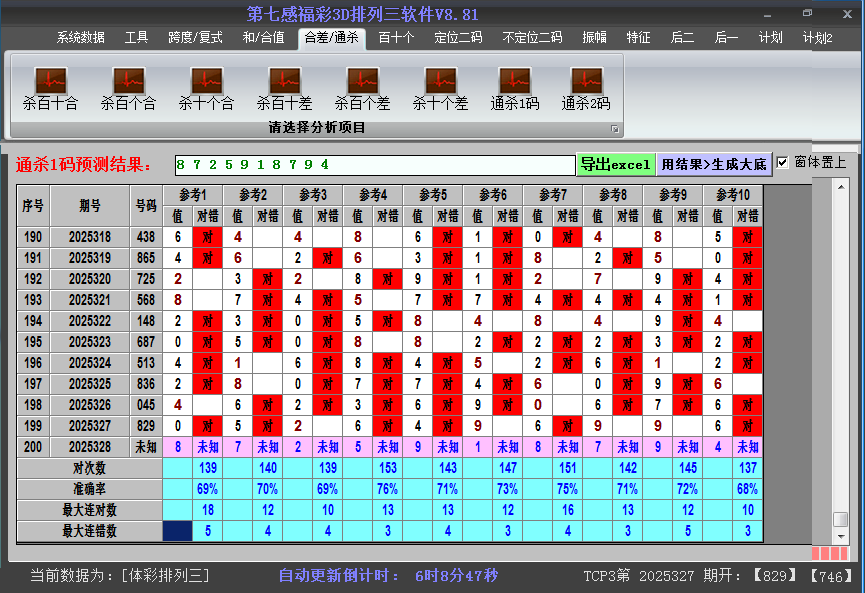This screenshot has height=593, width=865.
Task: Open the 杀十个差 analysis tool
Action: tap(439, 85)
